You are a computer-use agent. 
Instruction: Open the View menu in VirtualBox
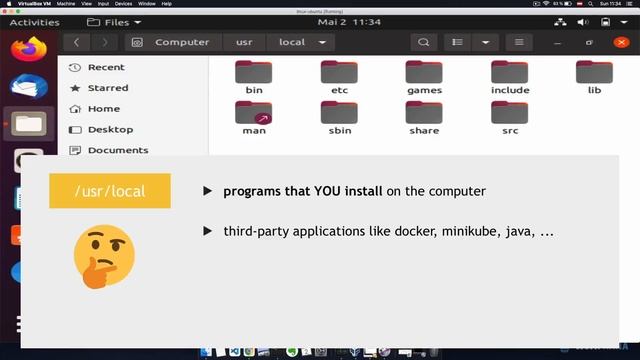[x=87, y=4]
